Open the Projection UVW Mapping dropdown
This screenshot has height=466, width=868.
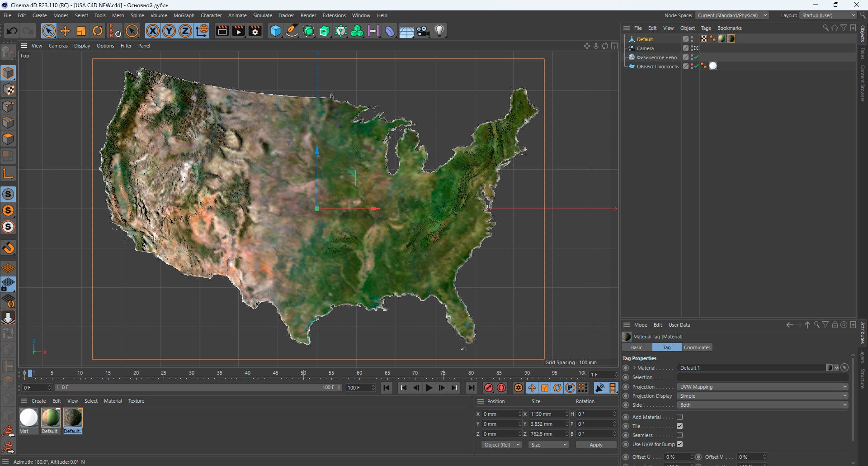(x=763, y=387)
